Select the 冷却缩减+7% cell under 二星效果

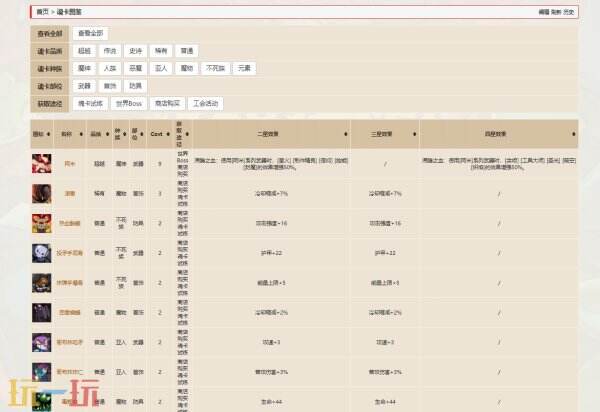pos(271,194)
